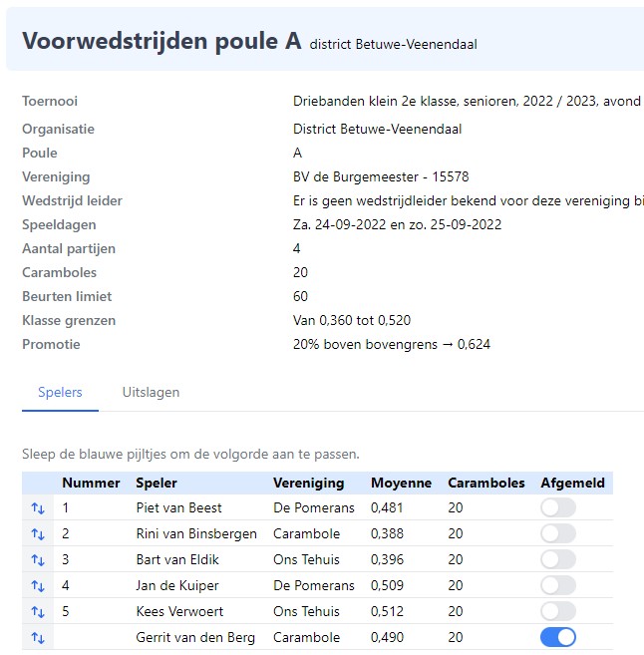Toggle Afgemeld for Piet van Beest
Image resolution: width=644 pixels, height=655 pixels.
pos(558,508)
